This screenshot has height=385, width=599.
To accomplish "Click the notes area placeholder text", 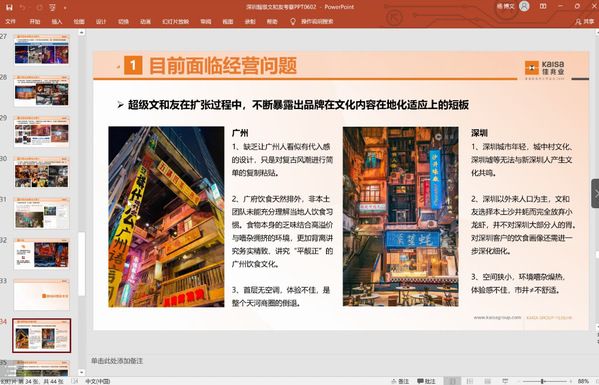I will coord(117,361).
